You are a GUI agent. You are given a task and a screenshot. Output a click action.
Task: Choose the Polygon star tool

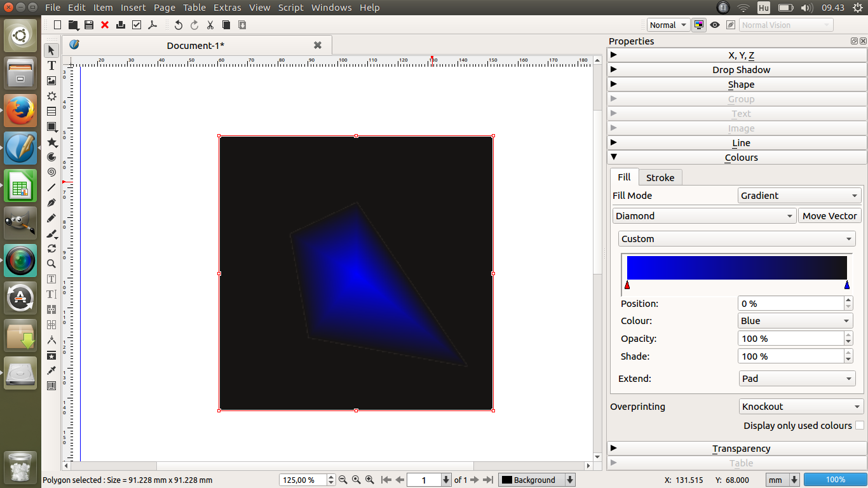51,142
